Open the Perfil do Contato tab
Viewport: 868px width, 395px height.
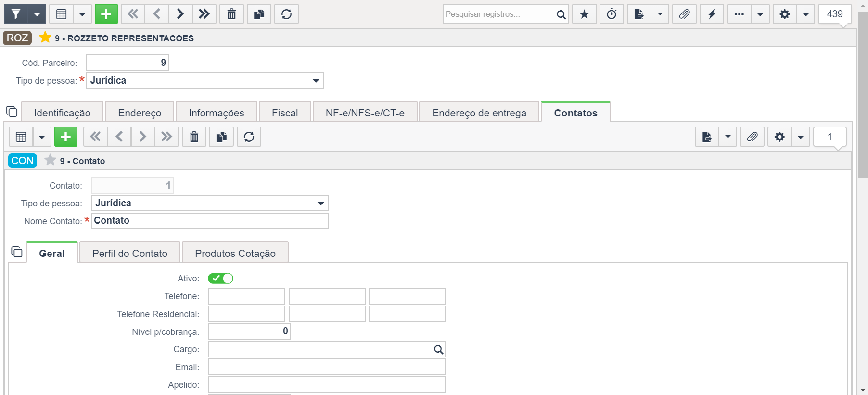pos(130,253)
